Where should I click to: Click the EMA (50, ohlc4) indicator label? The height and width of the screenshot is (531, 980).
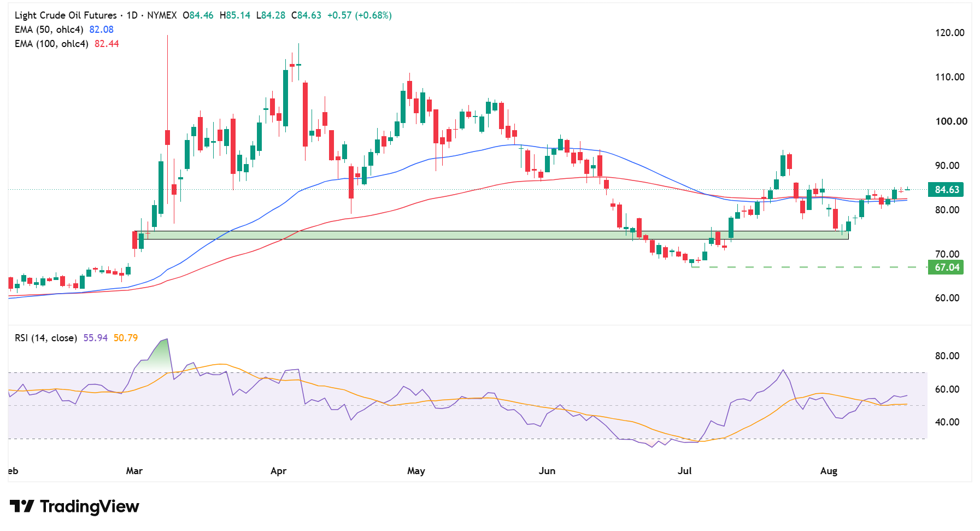[x=49, y=30]
